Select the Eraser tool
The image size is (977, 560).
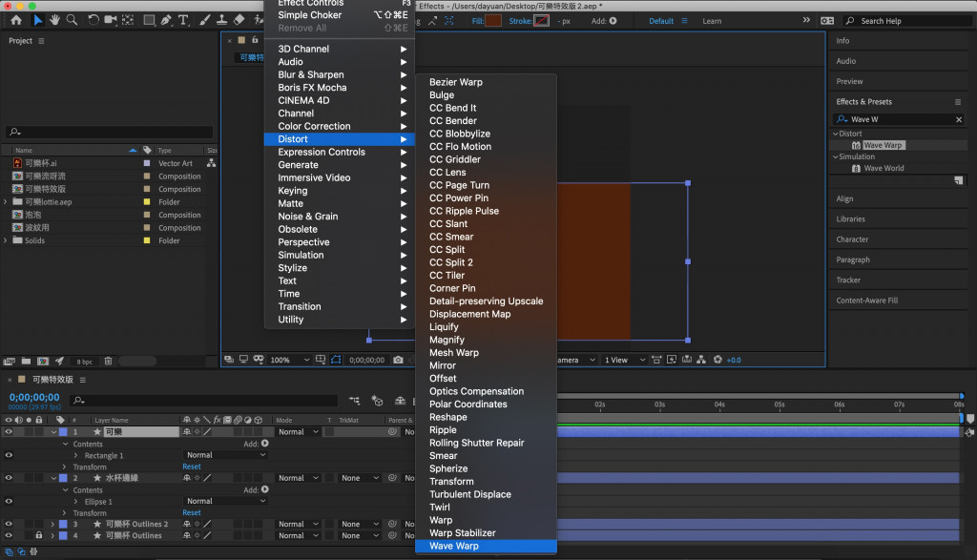point(239,20)
